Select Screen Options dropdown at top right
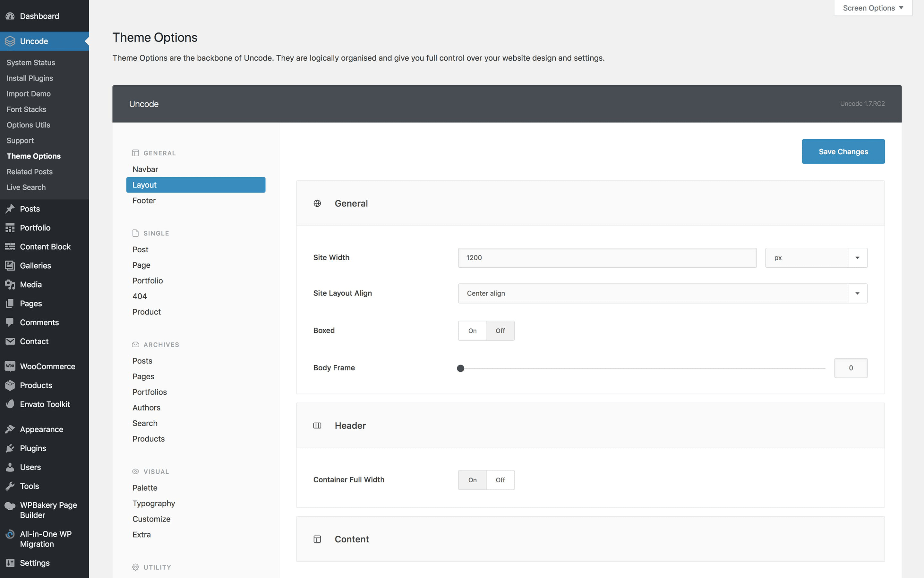 [871, 8]
